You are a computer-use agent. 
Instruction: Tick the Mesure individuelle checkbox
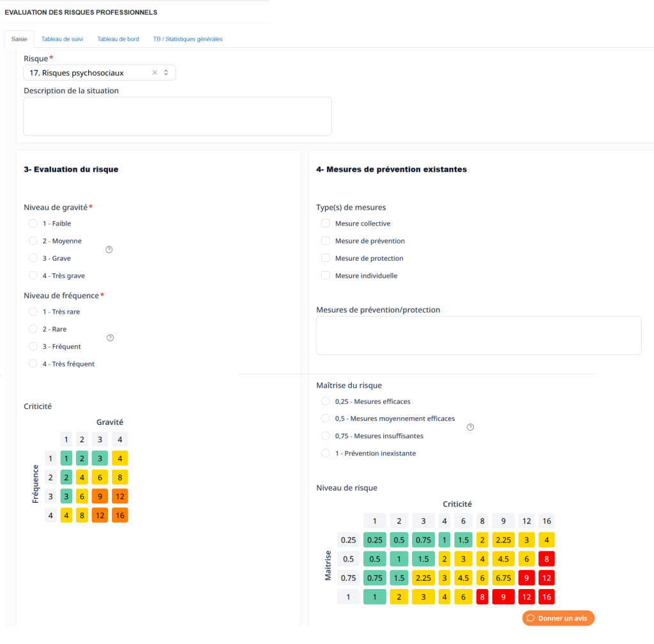pyautogui.click(x=326, y=275)
